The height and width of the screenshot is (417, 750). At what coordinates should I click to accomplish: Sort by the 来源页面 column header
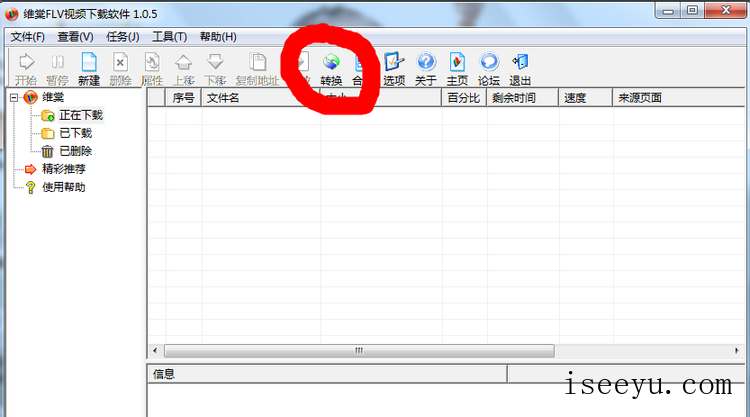[x=679, y=98]
